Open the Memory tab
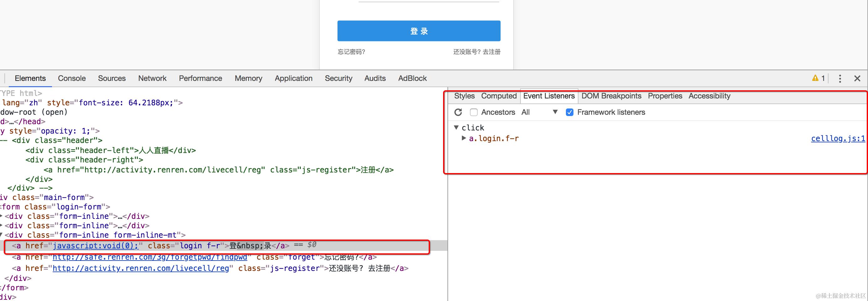Screen dimensions: 868x301 [x=248, y=78]
